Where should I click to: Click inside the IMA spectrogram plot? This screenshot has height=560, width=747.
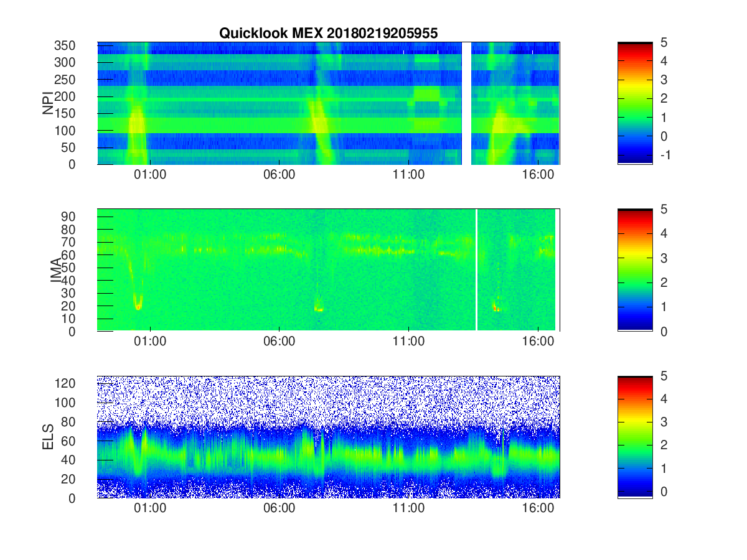pyautogui.click(x=328, y=270)
